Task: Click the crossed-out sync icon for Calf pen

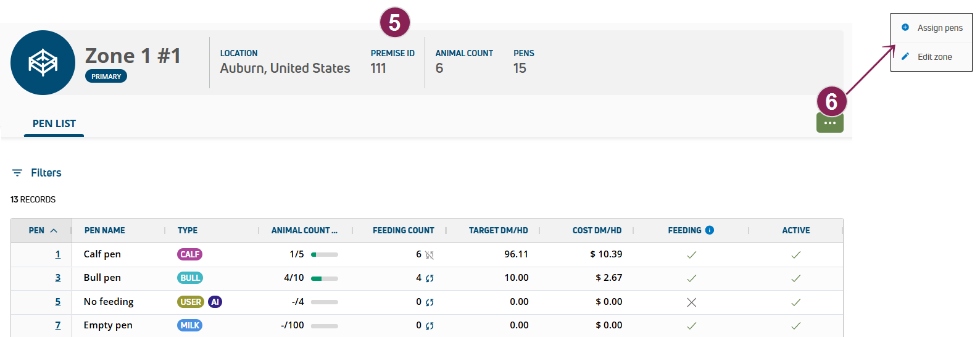Action: [x=430, y=255]
